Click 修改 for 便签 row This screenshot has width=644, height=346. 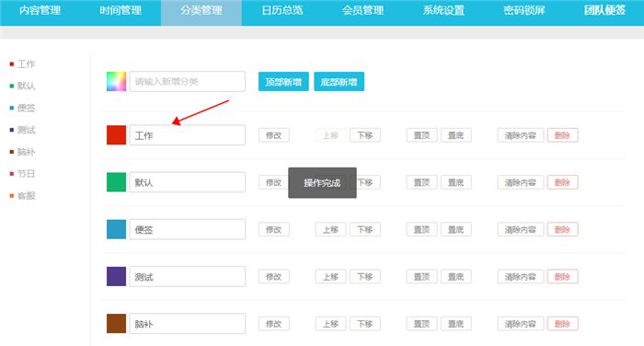coord(274,229)
